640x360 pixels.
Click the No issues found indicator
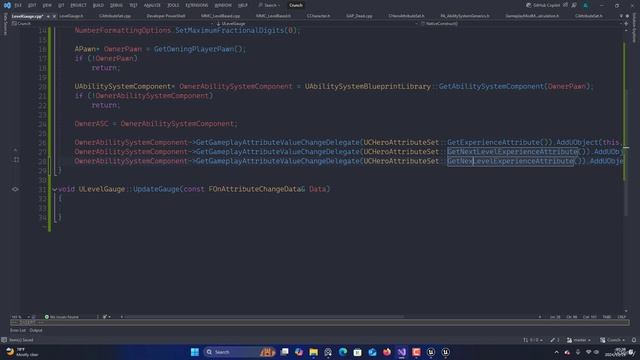pyautogui.click(x=62, y=317)
